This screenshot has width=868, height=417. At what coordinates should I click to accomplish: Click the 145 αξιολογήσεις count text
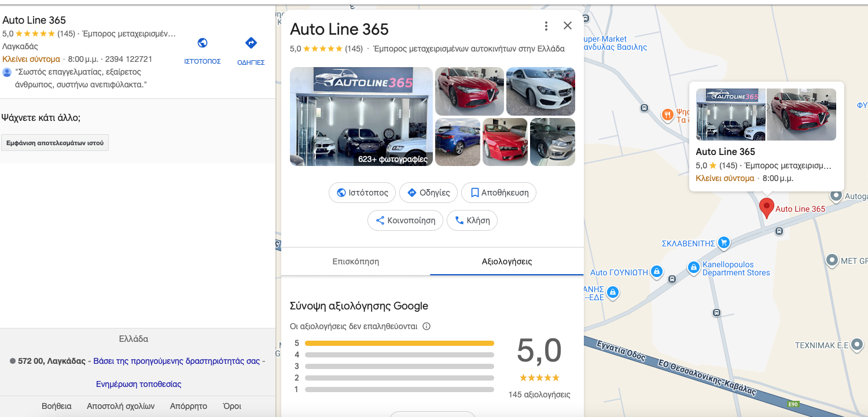539,394
